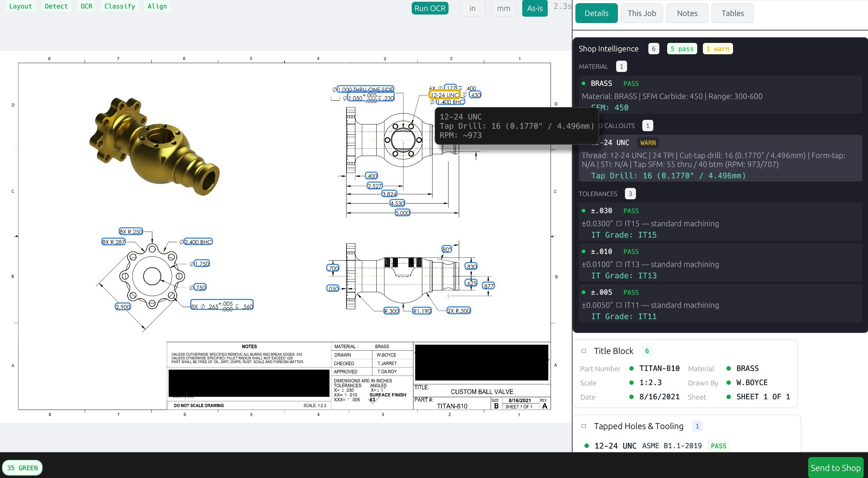Select the 2X R.500 radius callout
This screenshot has width=868, height=478.
click(458, 311)
